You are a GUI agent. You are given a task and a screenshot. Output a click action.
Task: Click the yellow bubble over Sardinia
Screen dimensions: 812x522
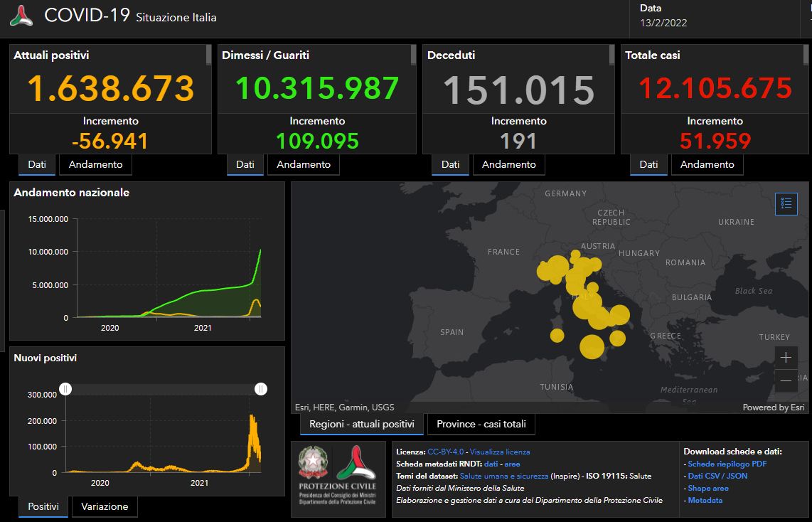[557, 334]
